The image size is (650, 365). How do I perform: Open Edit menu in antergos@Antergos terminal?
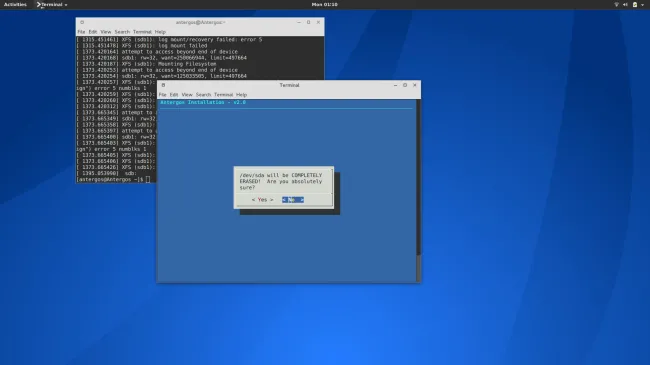click(92, 32)
